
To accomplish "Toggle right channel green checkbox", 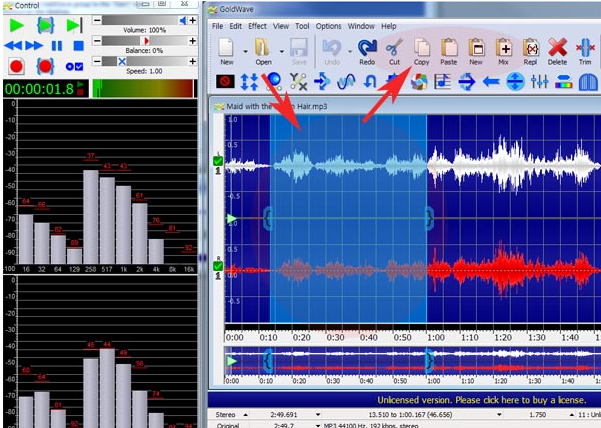I will tap(218, 266).
